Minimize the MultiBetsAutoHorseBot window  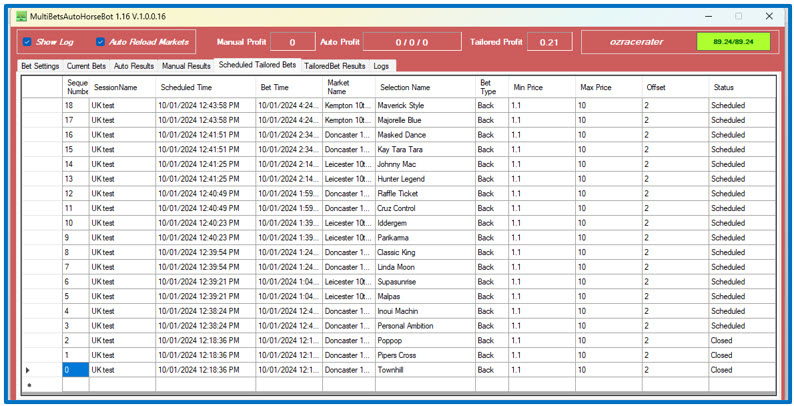[x=710, y=16]
